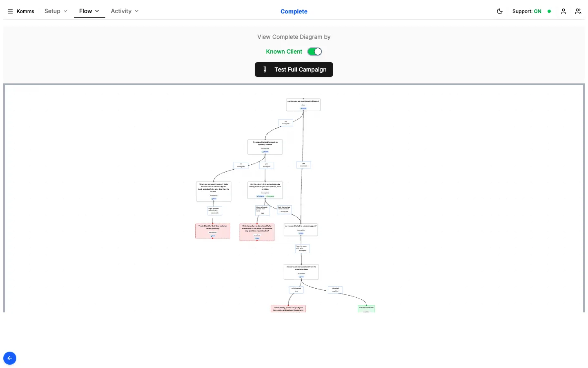Select the 'Answer customer questions' node
The width and height of the screenshot is (588, 368).
click(301, 272)
